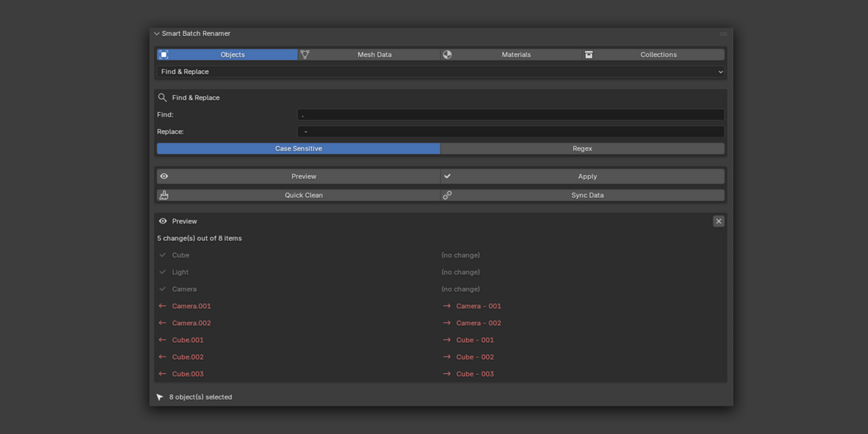868x434 pixels.
Task: Click the Quick Clean brush icon
Action: [x=163, y=195]
